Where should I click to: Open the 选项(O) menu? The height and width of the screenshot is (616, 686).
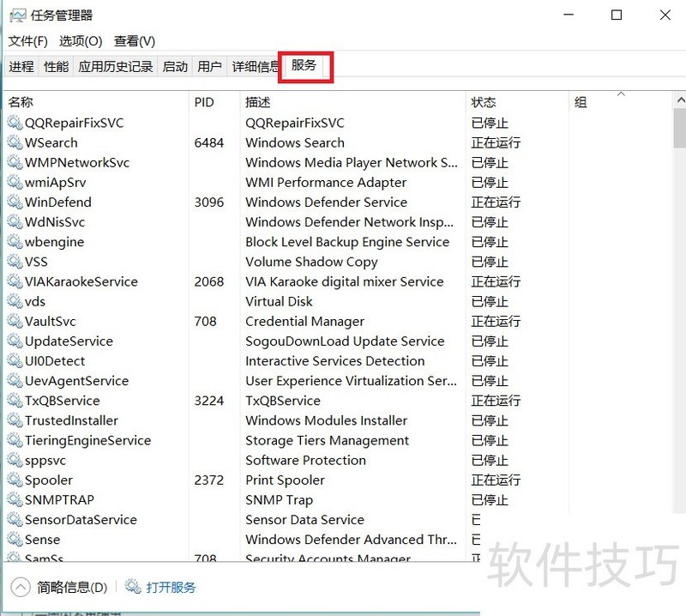[x=81, y=41]
